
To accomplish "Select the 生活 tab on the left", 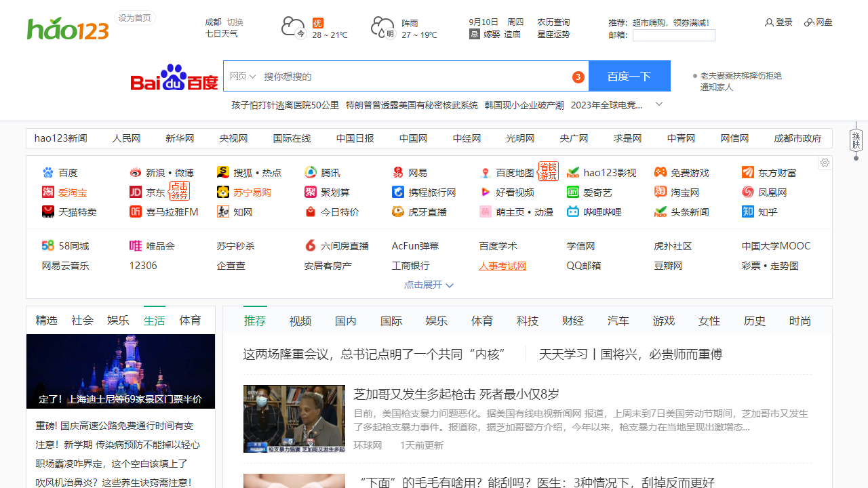I will (154, 320).
